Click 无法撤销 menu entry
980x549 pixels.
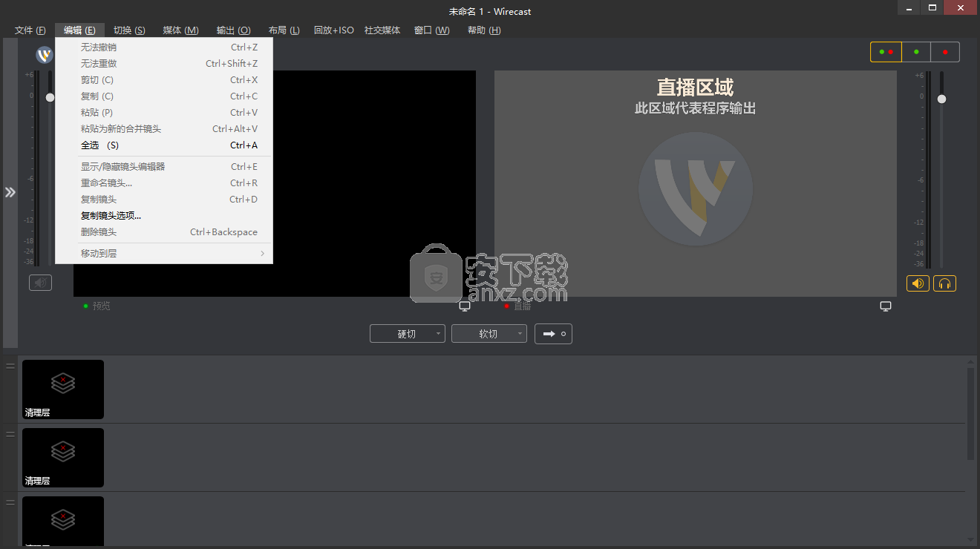click(x=164, y=47)
